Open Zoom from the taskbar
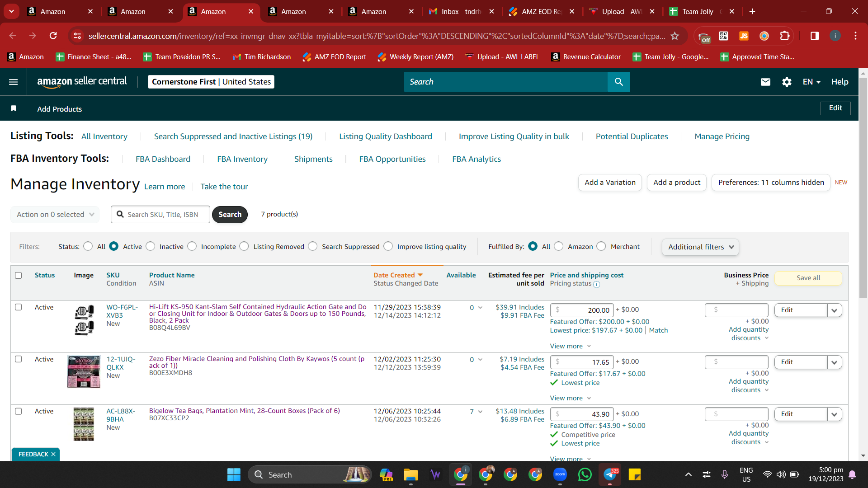The height and width of the screenshot is (488, 868). pyautogui.click(x=560, y=474)
